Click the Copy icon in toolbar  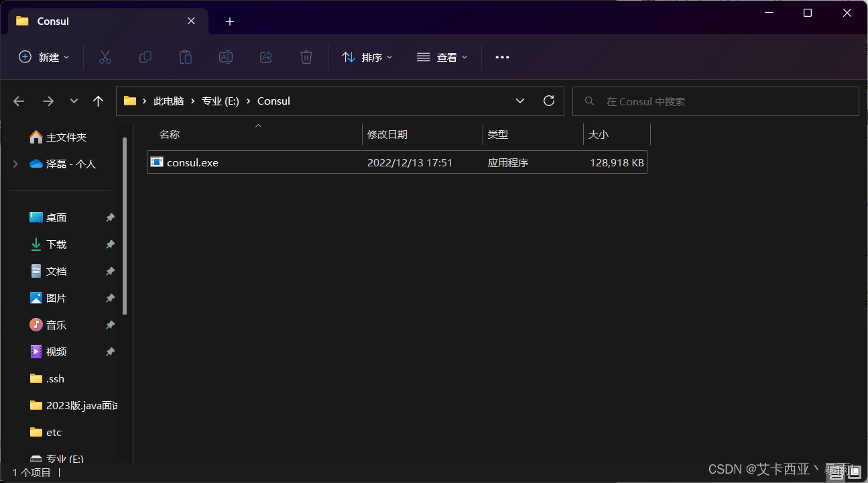(145, 57)
